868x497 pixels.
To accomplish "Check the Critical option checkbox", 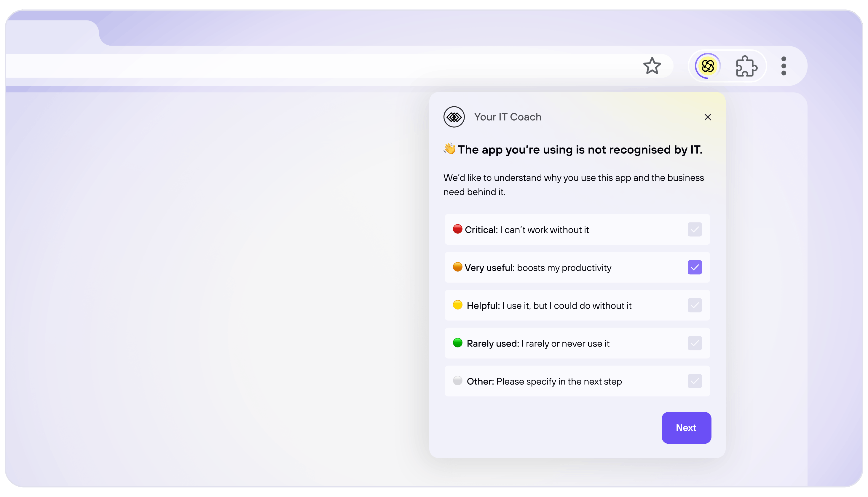I will [695, 230].
